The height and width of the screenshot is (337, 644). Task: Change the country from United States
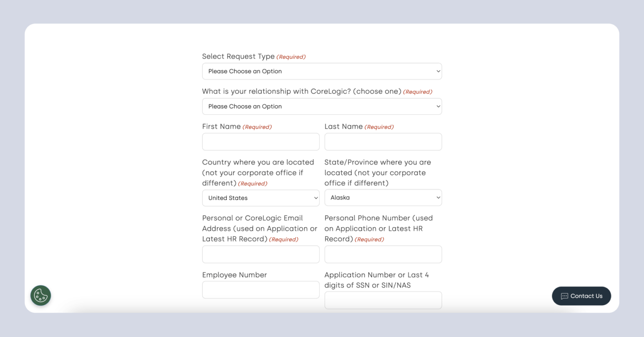[260, 198]
